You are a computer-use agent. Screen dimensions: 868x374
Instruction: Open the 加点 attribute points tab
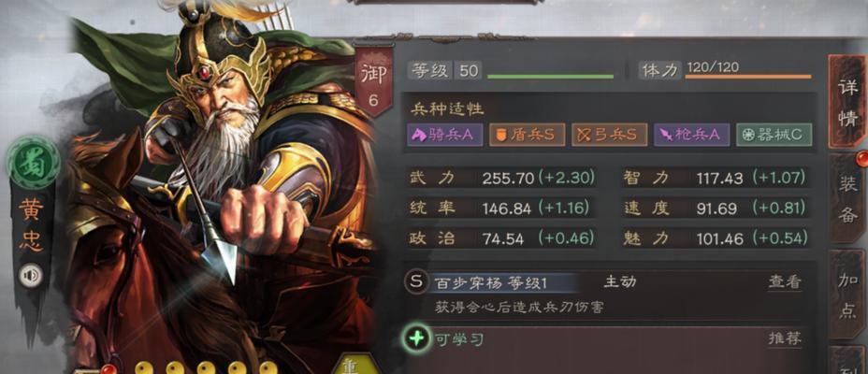pos(847,295)
